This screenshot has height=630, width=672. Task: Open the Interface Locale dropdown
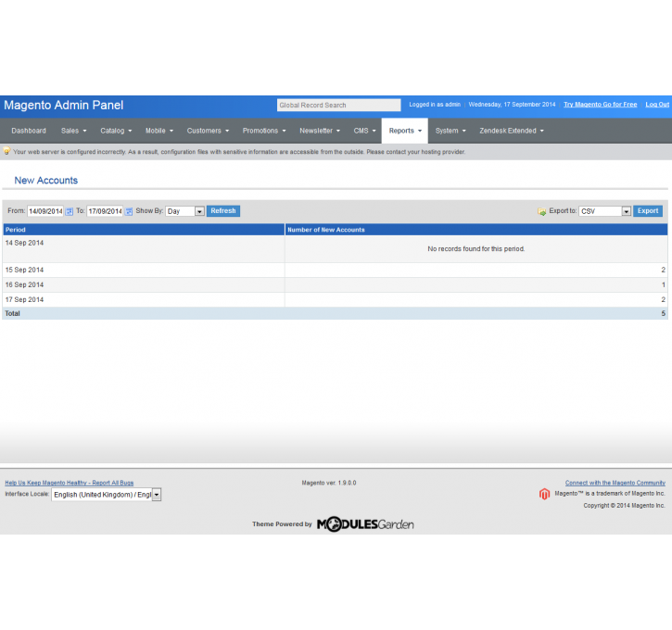(x=107, y=495)
